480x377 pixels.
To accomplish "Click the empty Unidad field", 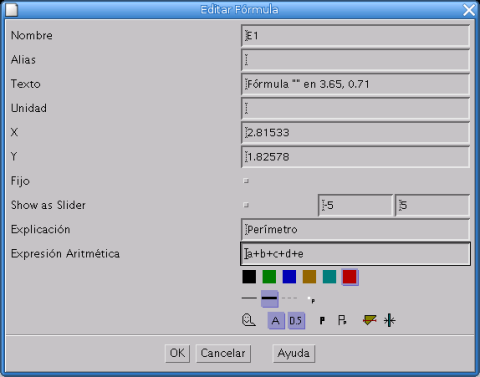I will point(355,108).
